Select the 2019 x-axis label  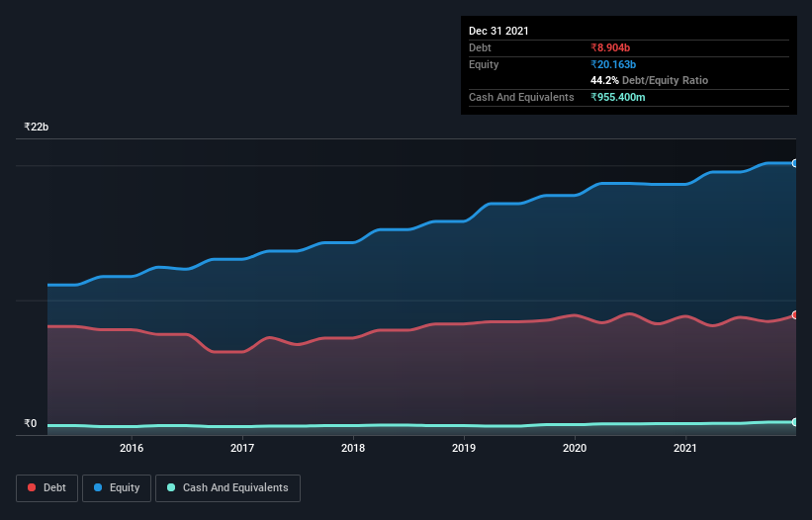(464, 448)
